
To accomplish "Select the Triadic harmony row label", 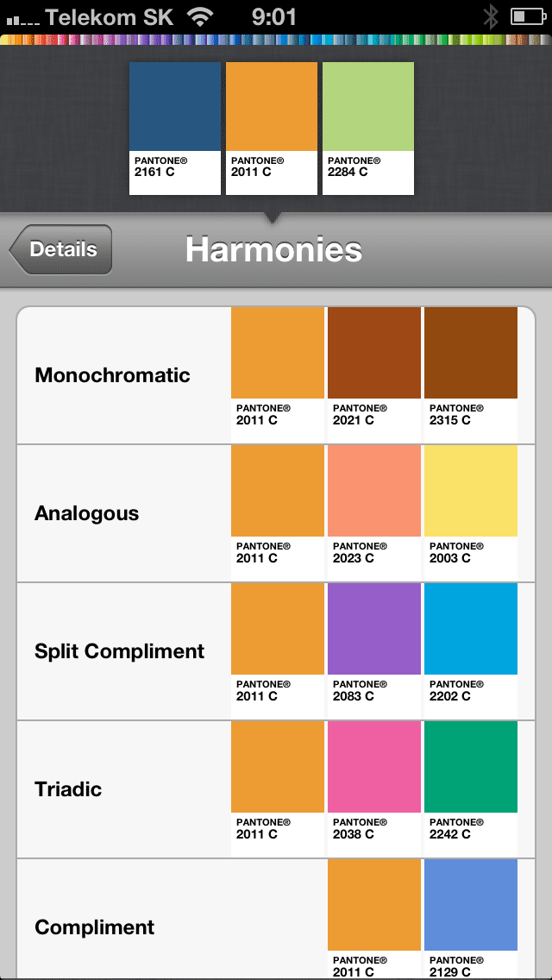I will [x=68, y=789].
